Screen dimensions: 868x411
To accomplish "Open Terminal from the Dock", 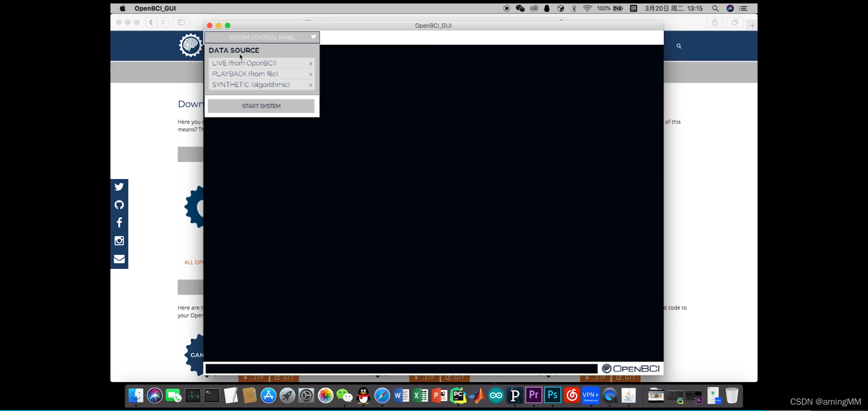I will [212, 396].
